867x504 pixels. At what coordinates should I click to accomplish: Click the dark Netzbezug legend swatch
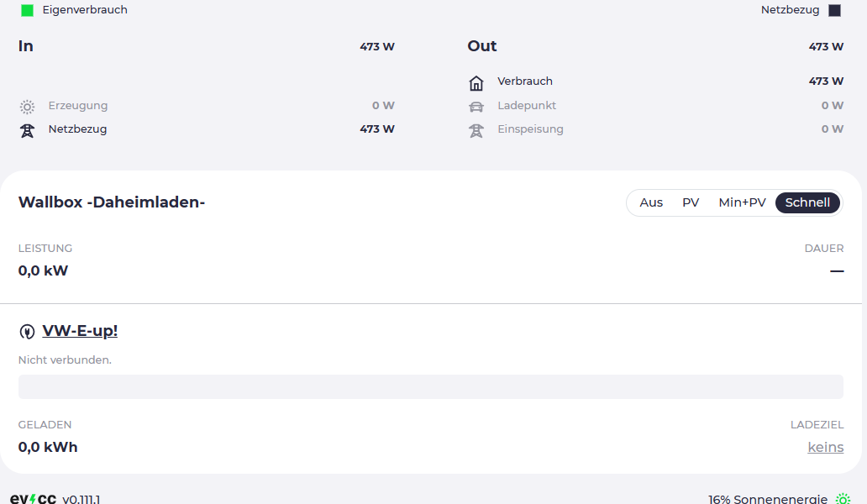click(x=834, y=10)
